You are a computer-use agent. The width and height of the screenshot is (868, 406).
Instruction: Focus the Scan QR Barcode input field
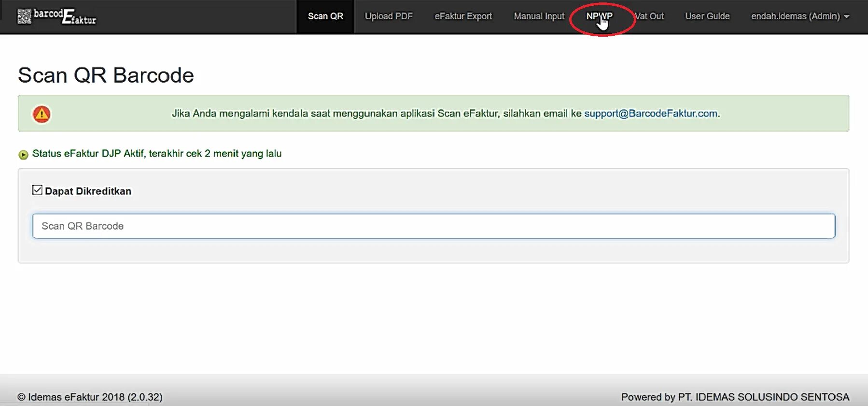click(x=434, y=226)
